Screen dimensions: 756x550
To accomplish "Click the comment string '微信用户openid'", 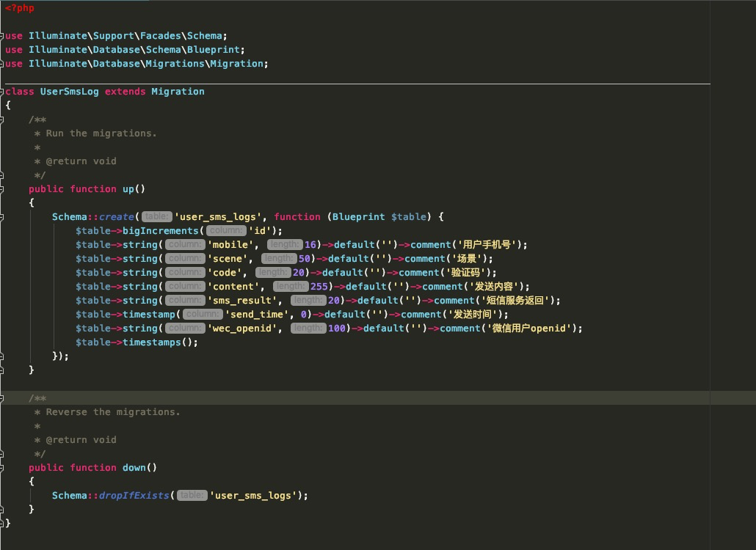I will (529, 329).
